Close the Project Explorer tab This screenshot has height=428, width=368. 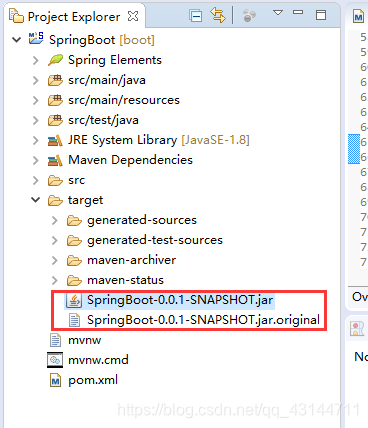tap(133, 16)
